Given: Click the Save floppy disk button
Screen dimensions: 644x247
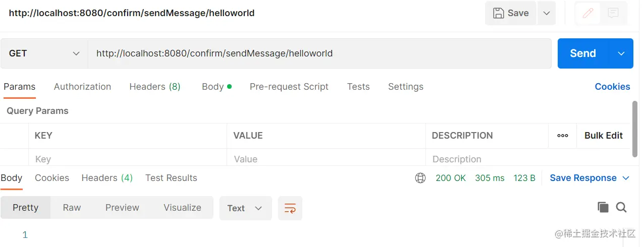Looking at the screenshot, I should tap(511, 13).
